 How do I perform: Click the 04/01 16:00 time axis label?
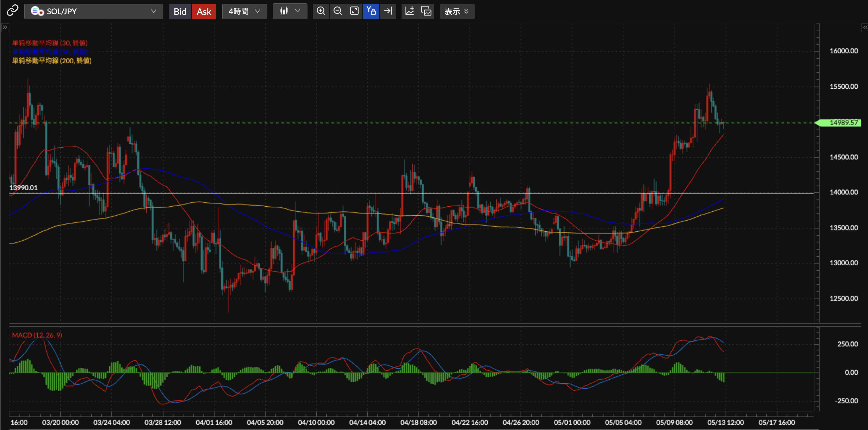pyautogui.click(x=214, y=422)
